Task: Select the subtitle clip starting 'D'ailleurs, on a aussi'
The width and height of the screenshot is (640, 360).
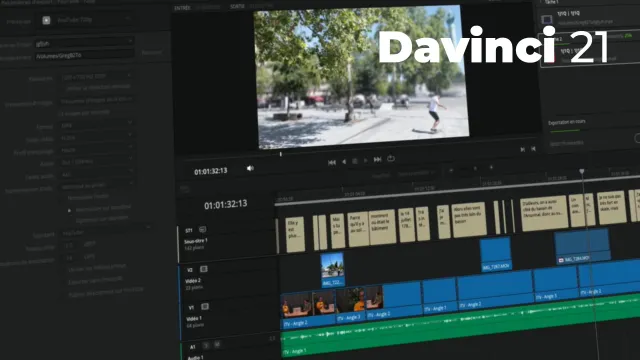Action: point(544,213)
